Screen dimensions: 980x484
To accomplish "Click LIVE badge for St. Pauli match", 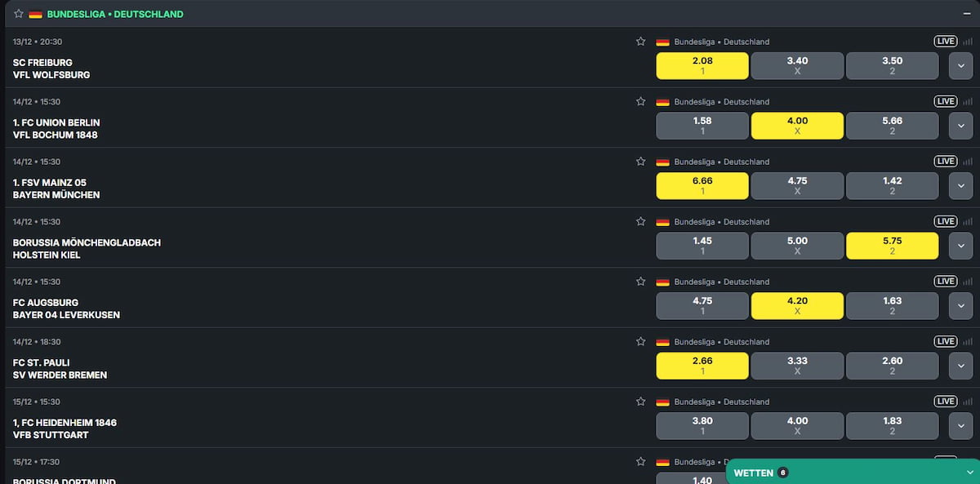I will (946, 341).
